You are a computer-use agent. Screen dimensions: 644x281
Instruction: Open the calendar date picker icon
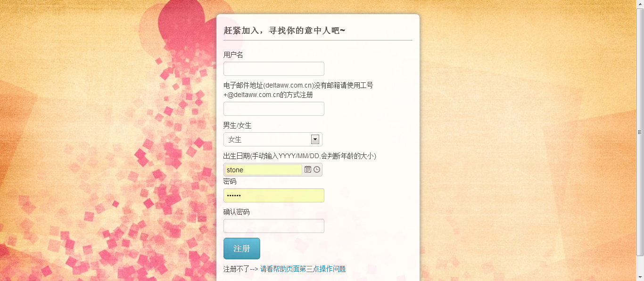click(x=308, y=169)
